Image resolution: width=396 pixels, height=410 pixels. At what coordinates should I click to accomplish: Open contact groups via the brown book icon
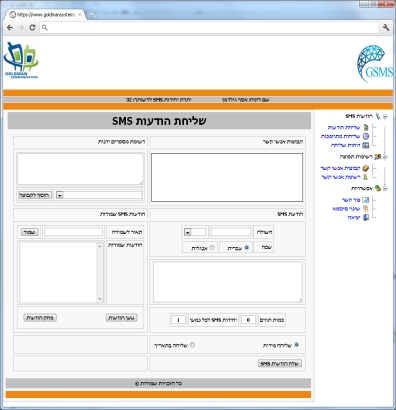pyautogui.click(x=366, y=168)
